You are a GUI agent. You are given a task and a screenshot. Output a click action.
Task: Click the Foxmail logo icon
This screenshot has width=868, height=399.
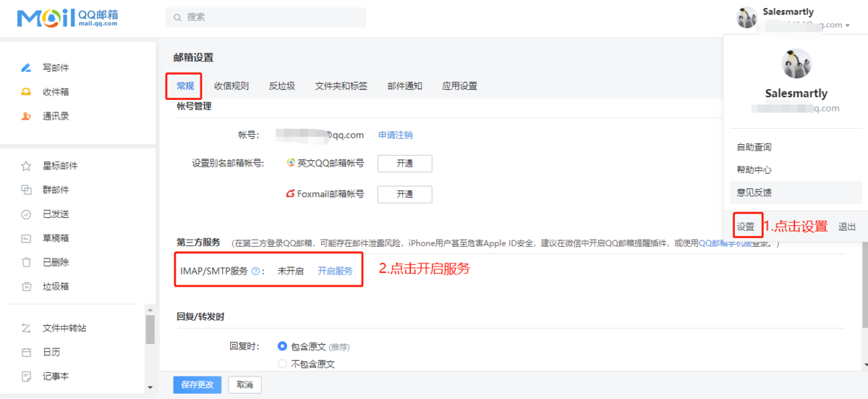291,194
